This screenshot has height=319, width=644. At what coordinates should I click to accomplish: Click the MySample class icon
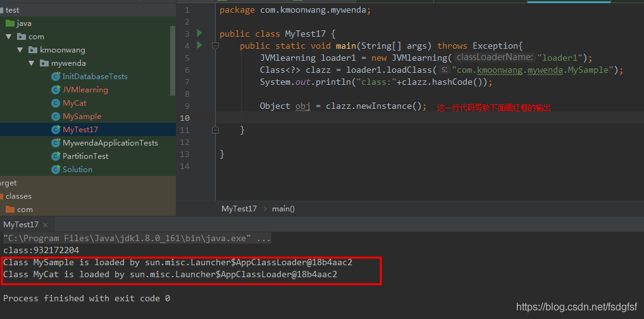click(56, 116)
